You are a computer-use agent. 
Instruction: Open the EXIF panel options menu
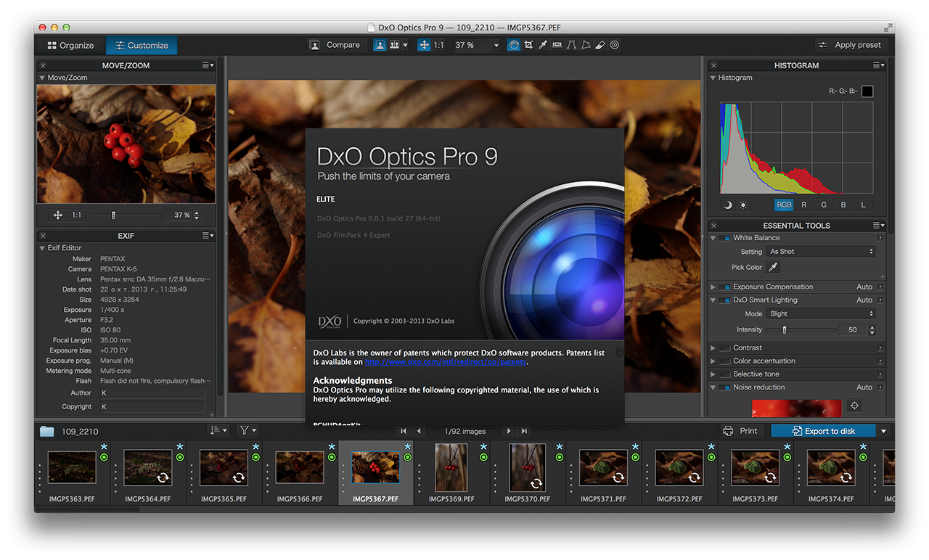(208, 236)
